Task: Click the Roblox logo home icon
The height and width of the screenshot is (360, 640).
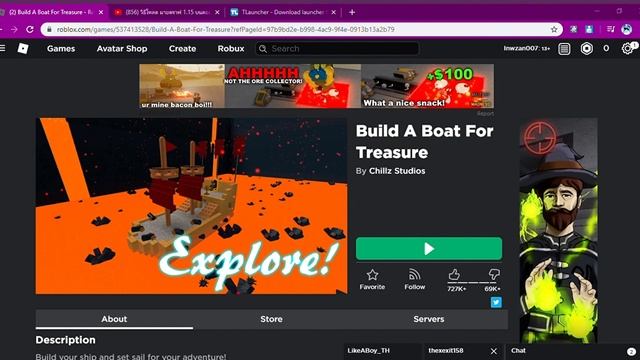Action: [23, 49]
